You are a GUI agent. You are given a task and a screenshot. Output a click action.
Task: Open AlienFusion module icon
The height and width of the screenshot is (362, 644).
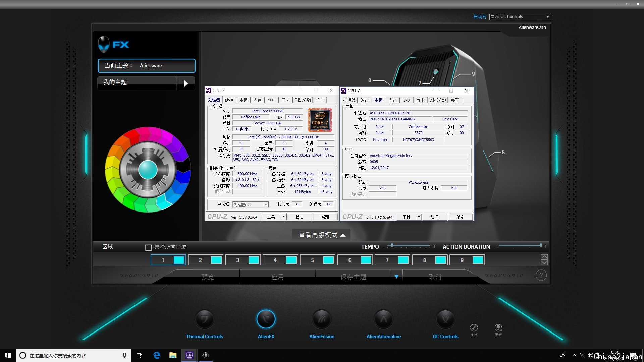pyautogui.click(x=322, y=319)
